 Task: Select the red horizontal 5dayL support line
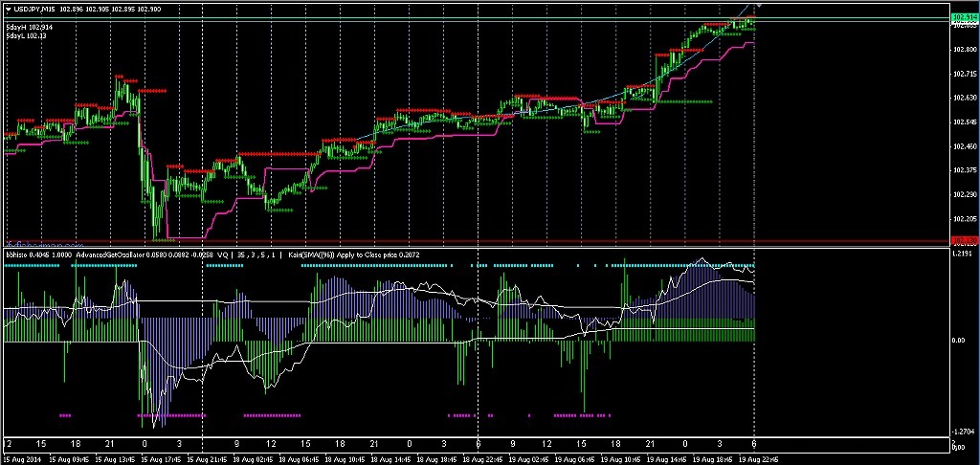(479, 241)
